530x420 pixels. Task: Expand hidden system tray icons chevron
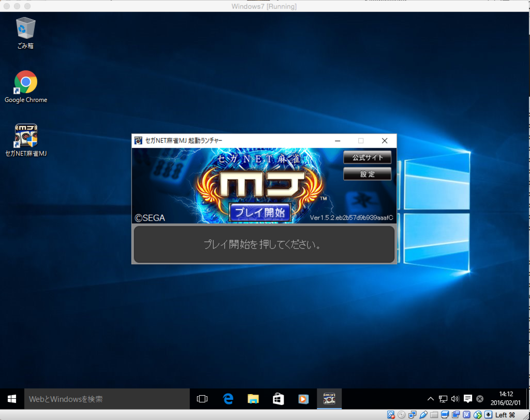431,399
